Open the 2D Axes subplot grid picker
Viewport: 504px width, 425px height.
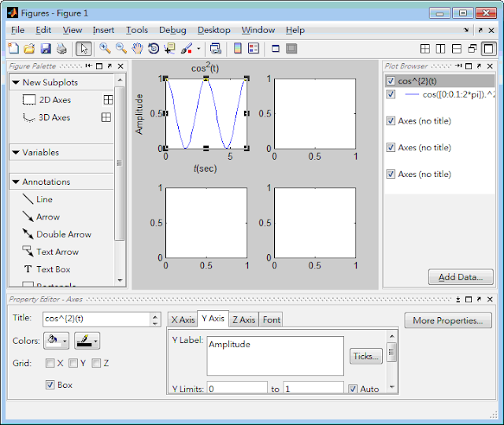[109, 100]
